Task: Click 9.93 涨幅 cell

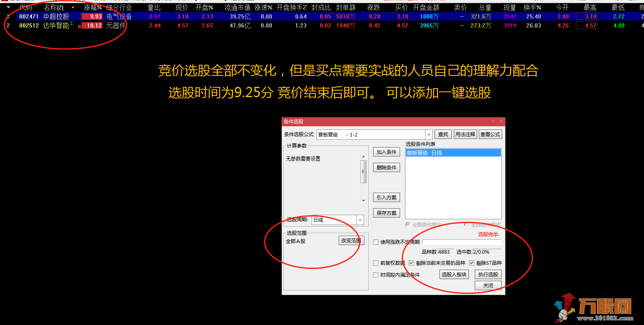Action: tap(92, 16)
